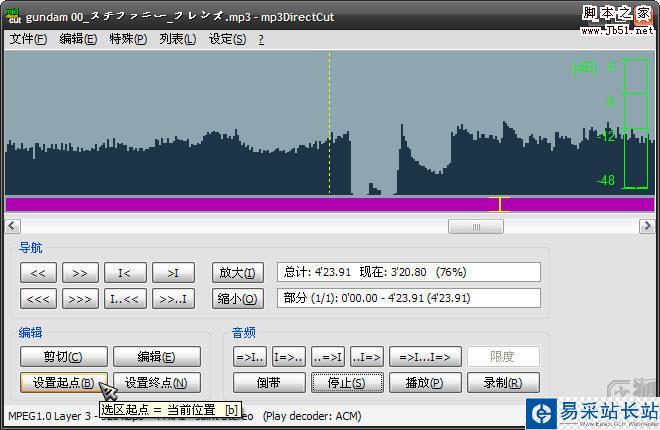
Task: Set selection start with 设置起点(B)
Action: pos(64,382)
